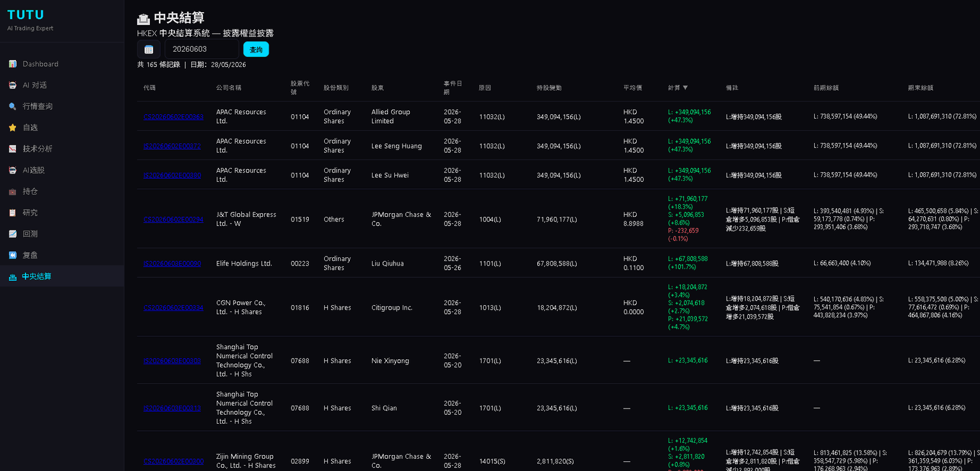The height and width of the screenshot is (471, 980).
Task: Click the HKD 0.1100 average price cell
Action: click(x=634, y=263)
